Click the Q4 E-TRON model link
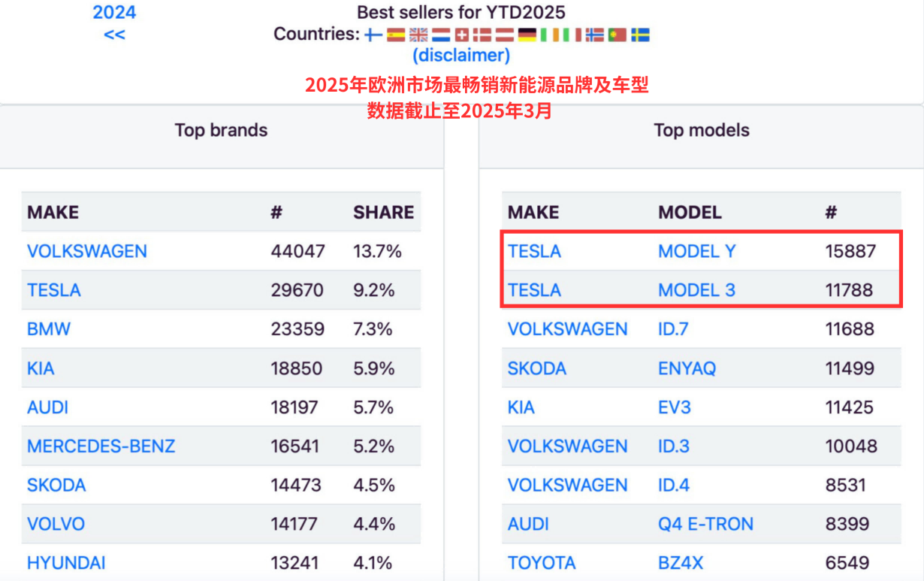This screenshot has width=924, height=581. click(706, 524)
